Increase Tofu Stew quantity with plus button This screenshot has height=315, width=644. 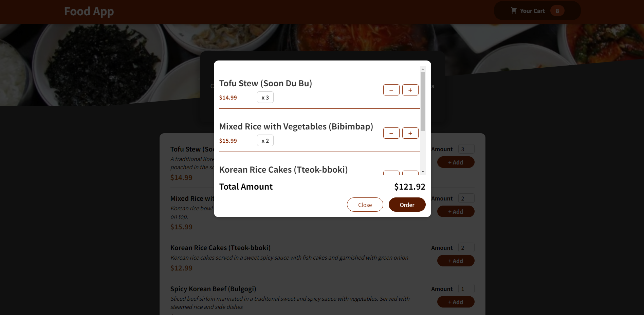410,90
